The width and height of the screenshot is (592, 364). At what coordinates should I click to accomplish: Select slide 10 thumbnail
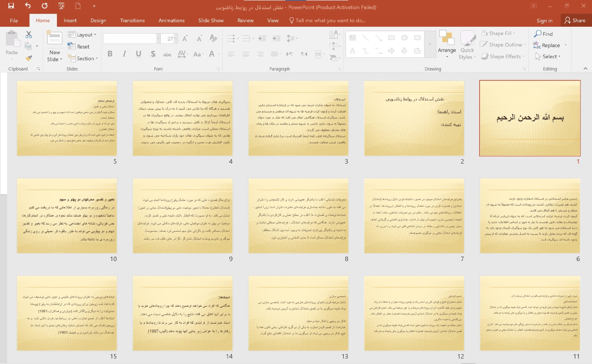[x=67, y=216]
